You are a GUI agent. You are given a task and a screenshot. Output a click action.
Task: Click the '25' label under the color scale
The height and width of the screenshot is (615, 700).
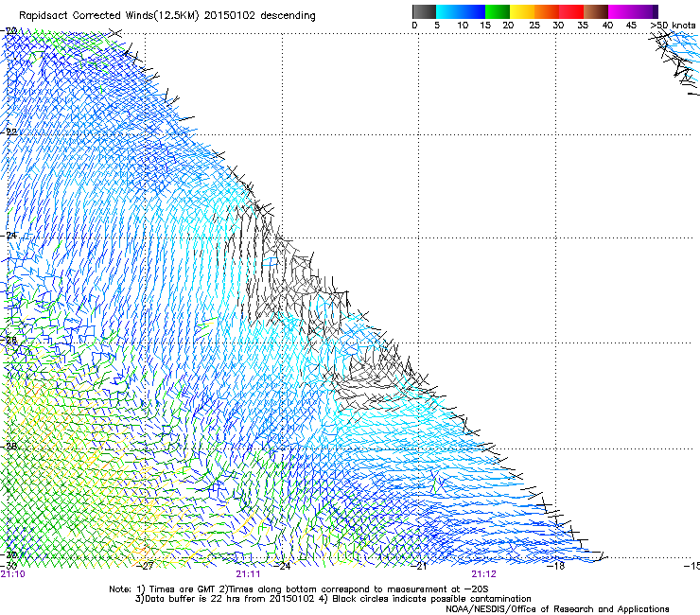click(x=534, y=26)
